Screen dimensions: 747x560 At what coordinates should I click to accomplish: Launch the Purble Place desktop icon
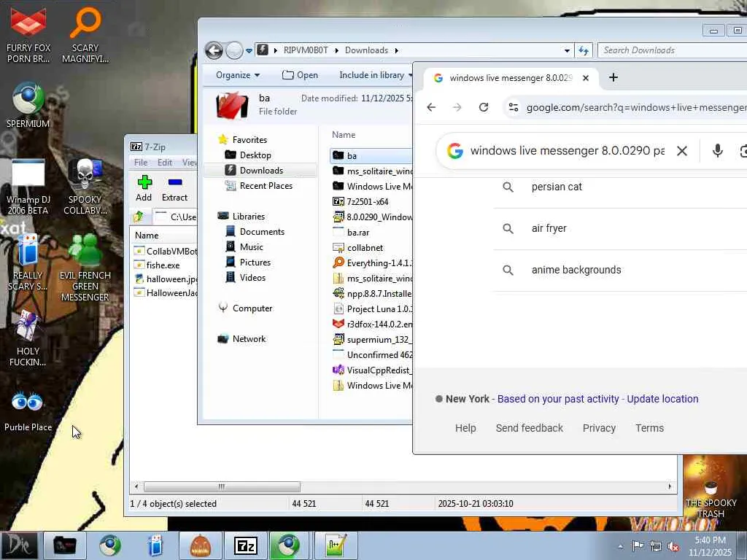tap(28, 413)
